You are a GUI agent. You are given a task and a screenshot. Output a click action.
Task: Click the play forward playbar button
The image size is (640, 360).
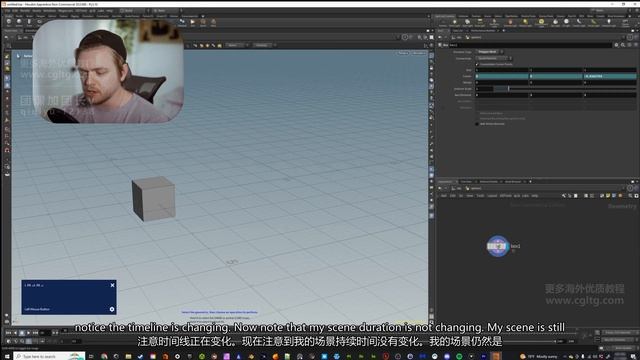29,333
